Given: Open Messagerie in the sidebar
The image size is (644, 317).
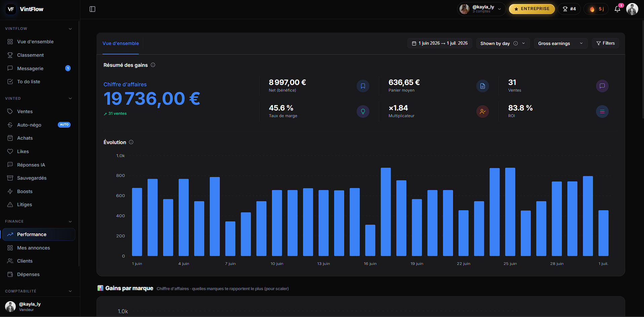Looking at the screenshot, I should click(39, 69).
